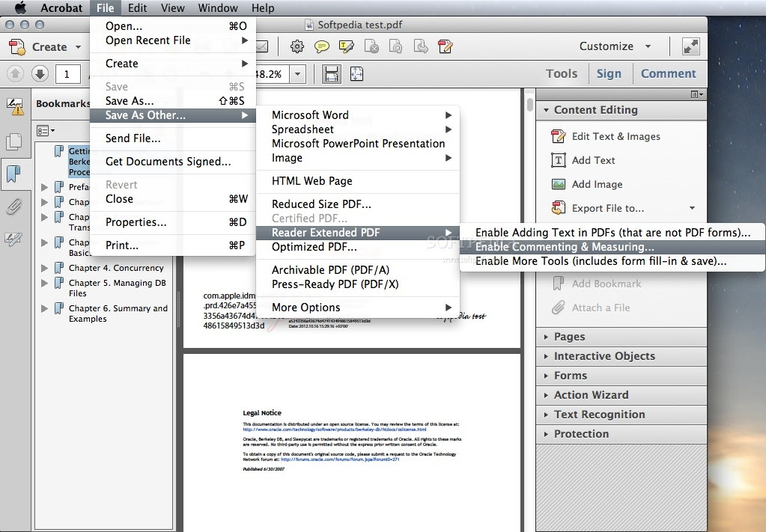Viewport: 766px width, 532px height.
Task: Click the oracle.com license link in document
Action: [335, 429]
